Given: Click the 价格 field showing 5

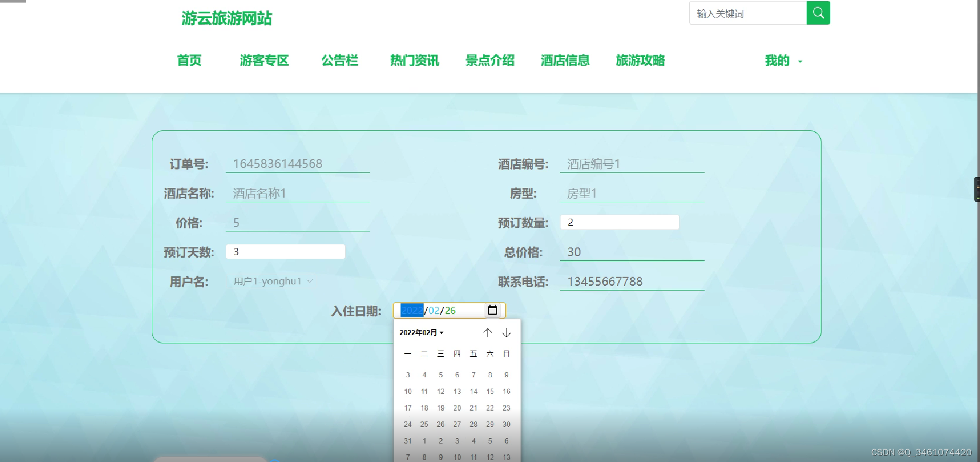Looking at the screenshot, I should pos(298,223).
